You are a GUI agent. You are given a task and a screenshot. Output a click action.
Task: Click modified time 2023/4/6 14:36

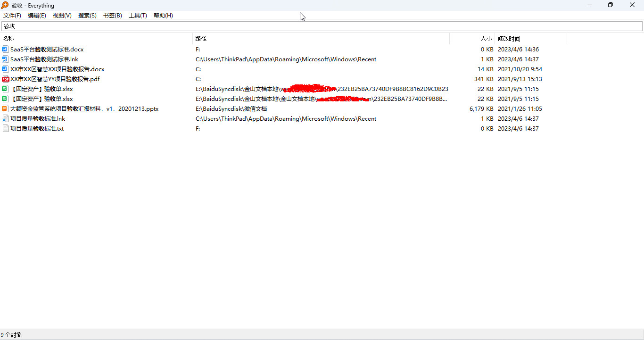tap(519, 50)
